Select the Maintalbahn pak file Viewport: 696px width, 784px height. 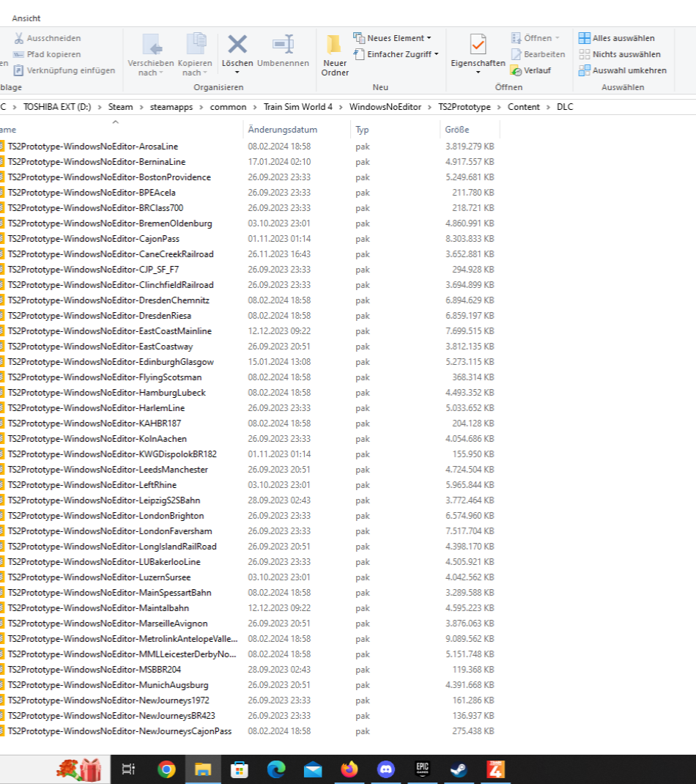point(98,608)
